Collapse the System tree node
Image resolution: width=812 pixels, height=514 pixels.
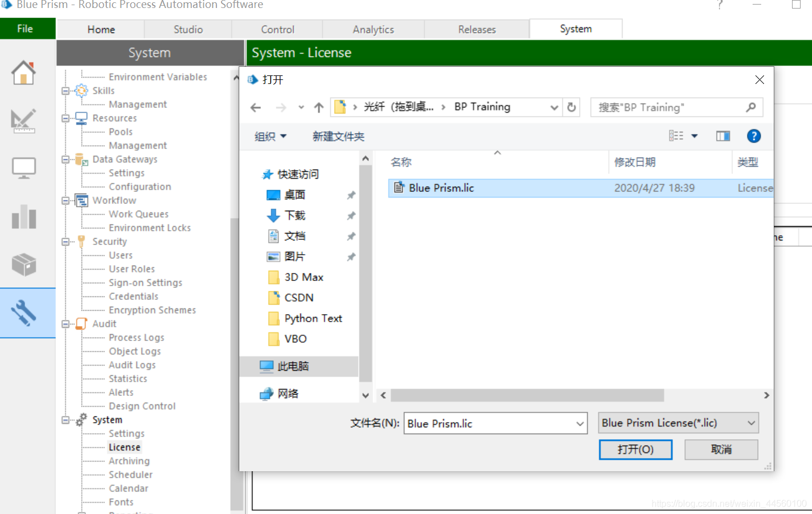[65, 420]
